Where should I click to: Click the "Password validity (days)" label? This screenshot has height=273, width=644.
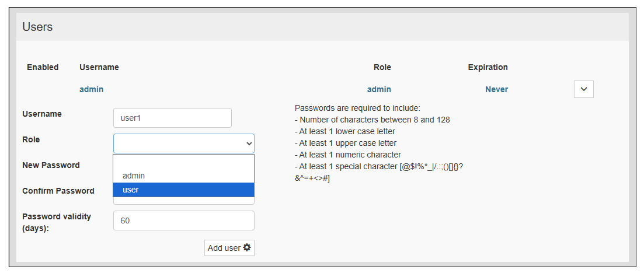coord(57,222)
